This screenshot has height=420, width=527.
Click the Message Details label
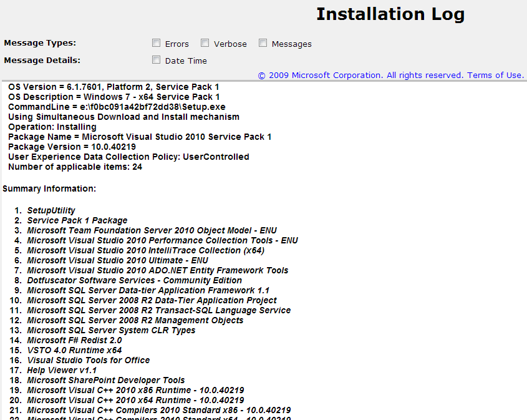[42, 60]
